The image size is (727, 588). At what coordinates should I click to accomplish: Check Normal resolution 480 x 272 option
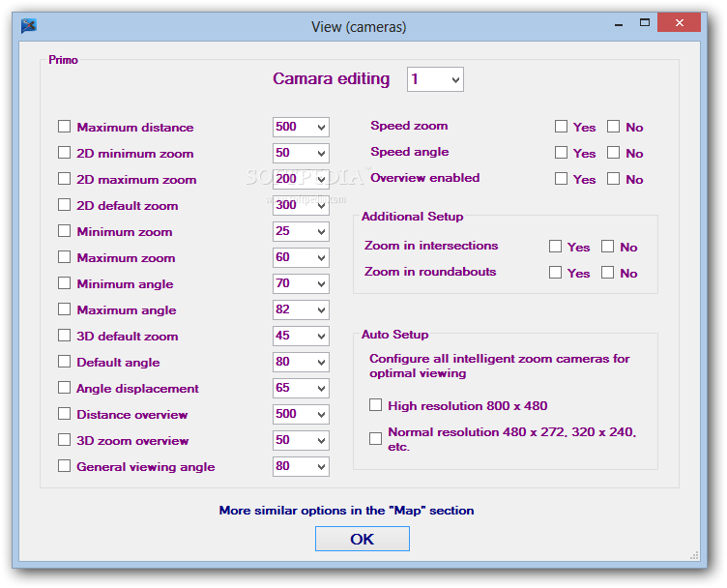tap(375, 438)
